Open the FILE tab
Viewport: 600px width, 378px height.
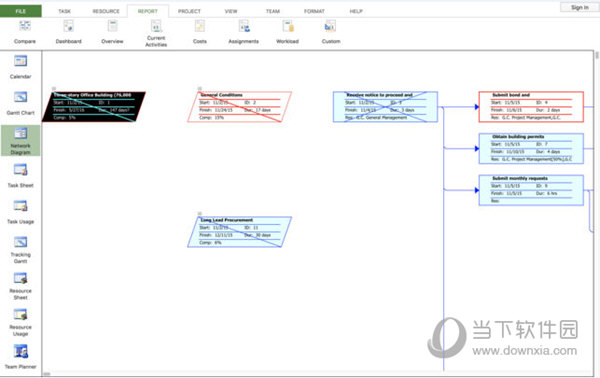[x=21, y=11]
